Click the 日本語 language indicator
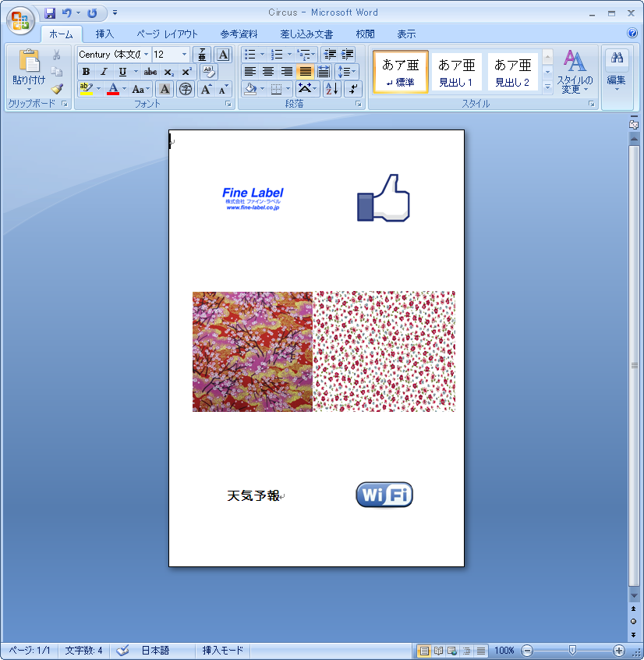Screen dimensions: 644x660 point(155,651)
